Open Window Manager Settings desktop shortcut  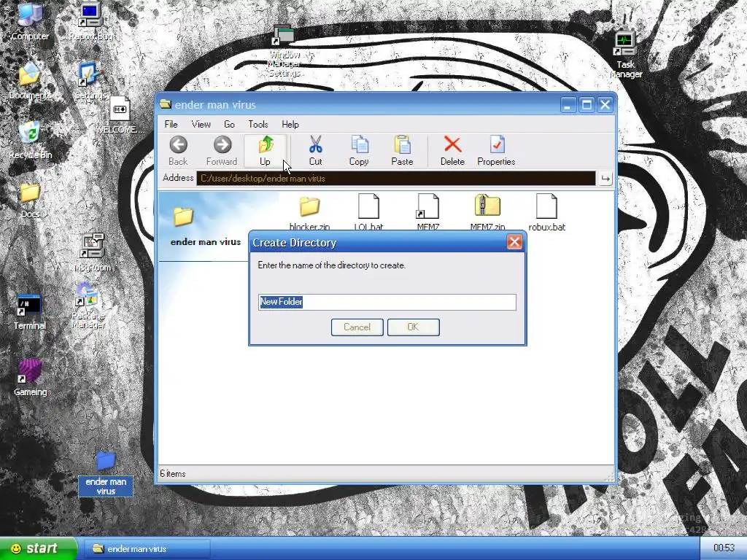[x=285, y=52]
